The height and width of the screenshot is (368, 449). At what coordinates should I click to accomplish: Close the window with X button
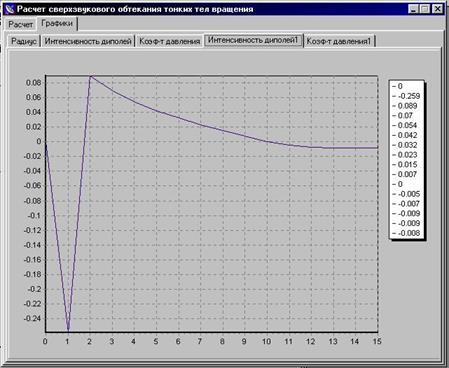pyautogui.click(x=437, y=9)
